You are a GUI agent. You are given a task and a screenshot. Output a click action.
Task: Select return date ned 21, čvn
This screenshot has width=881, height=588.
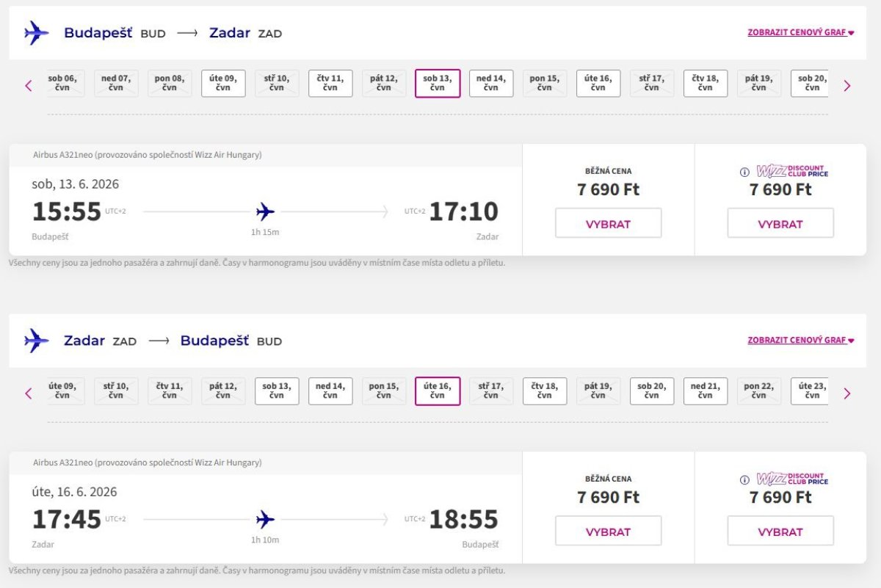(706, 391)
